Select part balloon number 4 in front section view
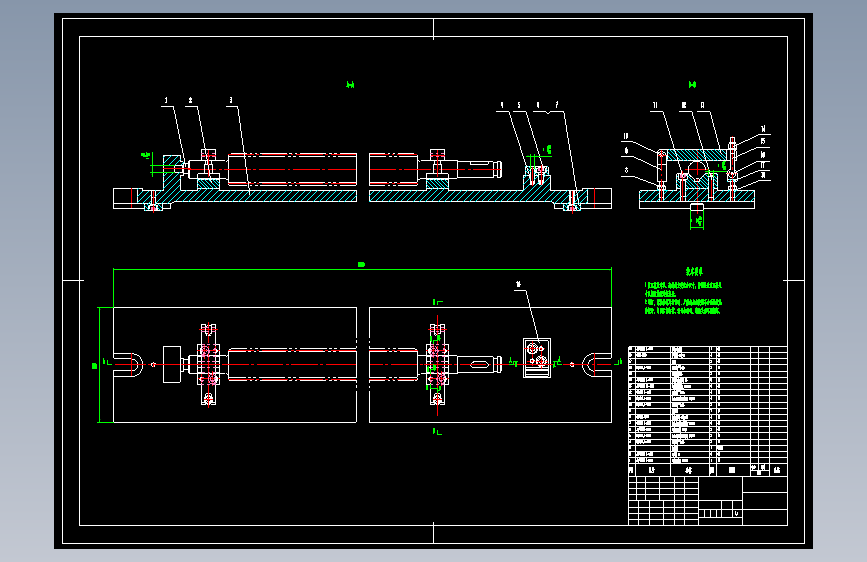867x562 pixels. (502, 105)
